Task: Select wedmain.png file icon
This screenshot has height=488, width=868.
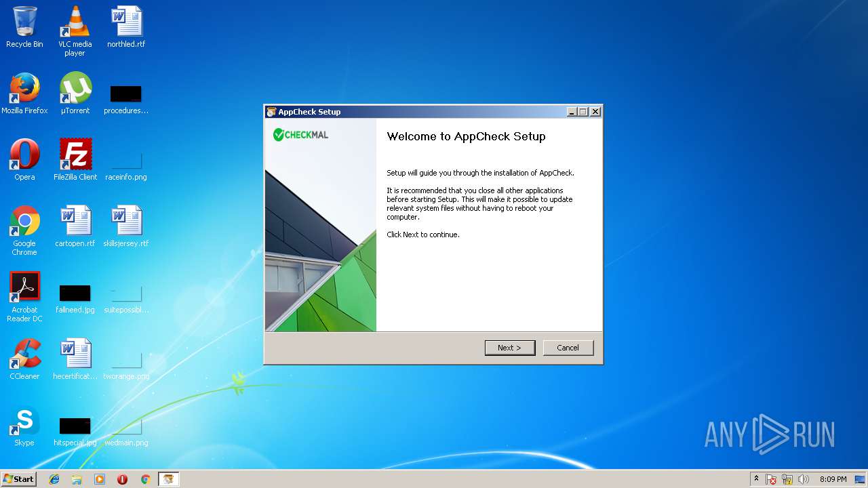Action: (126, 431)
